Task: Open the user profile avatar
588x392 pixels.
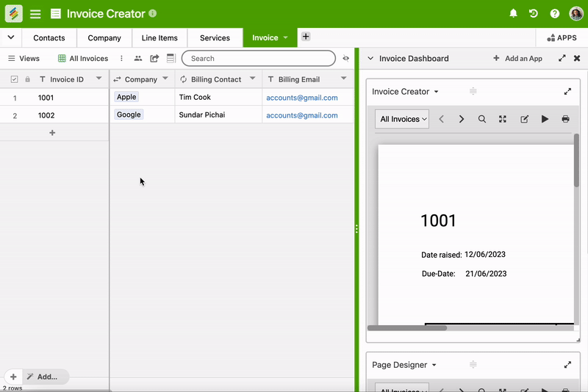Action: [576, 14]
